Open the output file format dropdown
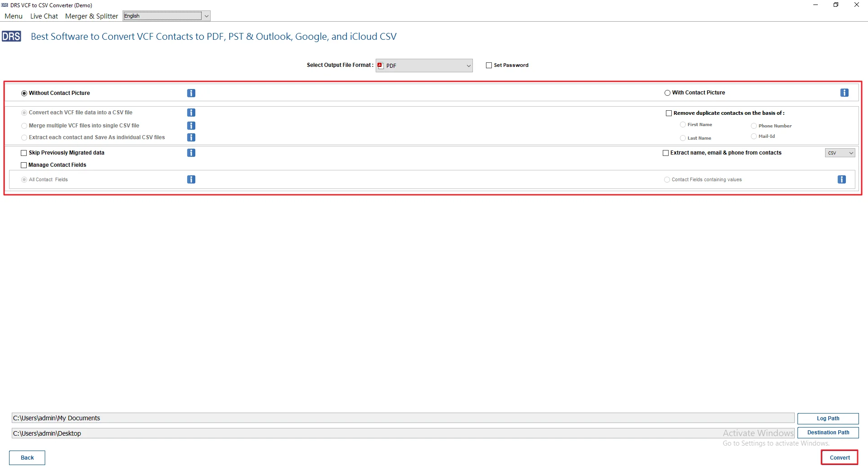Image resolution: width=868 pixels, height=470 pixels. coord(424,66)
